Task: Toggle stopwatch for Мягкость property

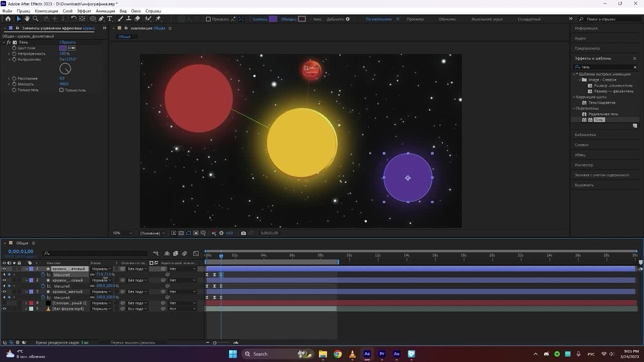Action: point(14,84)
